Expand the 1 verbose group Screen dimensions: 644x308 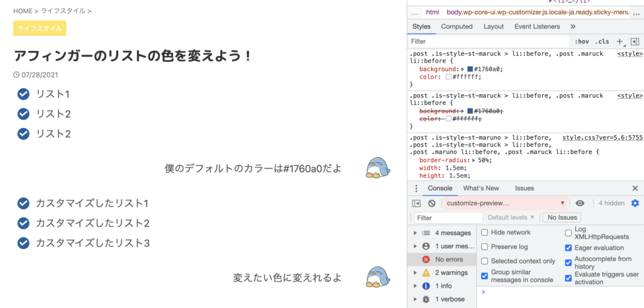pos(415,299)
